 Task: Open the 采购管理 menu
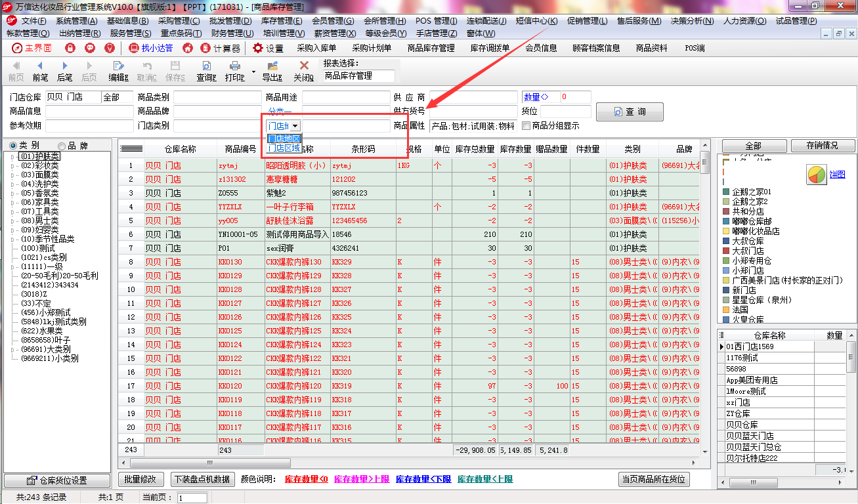click(x=179, y=21)
